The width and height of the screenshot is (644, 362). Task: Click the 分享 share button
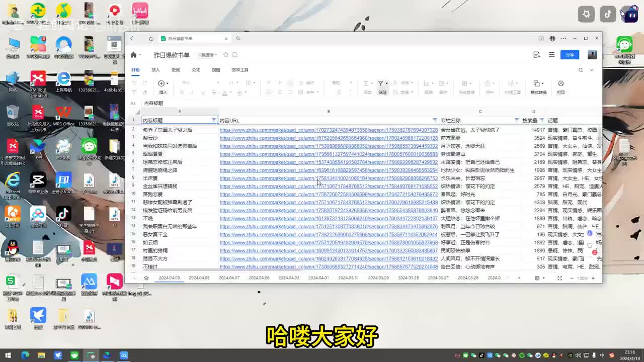[570, 55]
